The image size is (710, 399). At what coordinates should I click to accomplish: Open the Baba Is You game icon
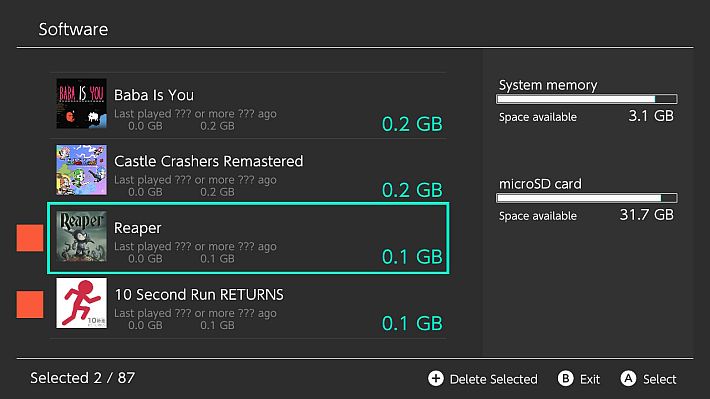82,103
